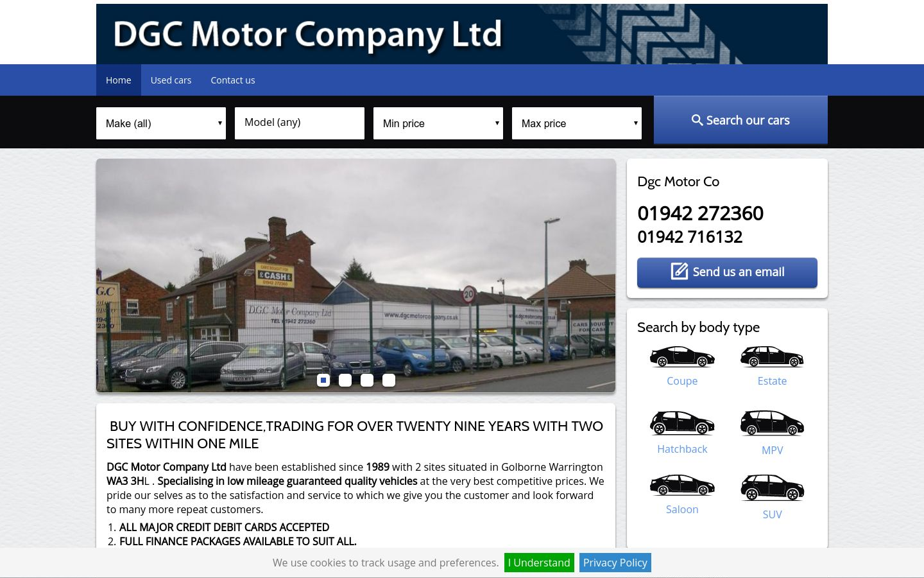The width and height of the screenshot is (924, 578).
Task: Open the Contact us menu item
Action: (x=233, y=80)
